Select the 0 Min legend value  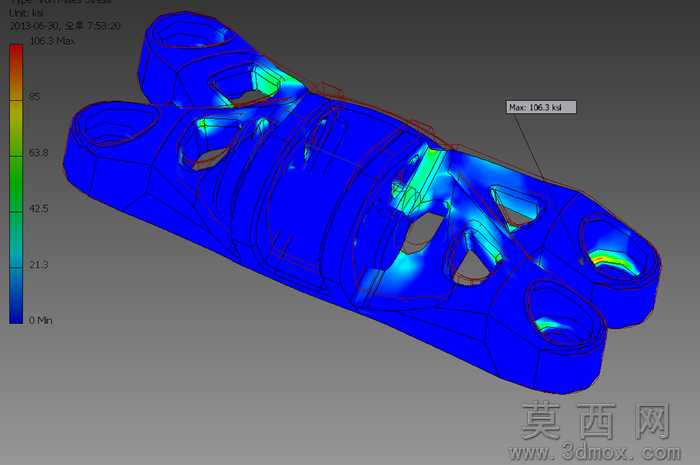pyautogui.click(x=41, y=320)
